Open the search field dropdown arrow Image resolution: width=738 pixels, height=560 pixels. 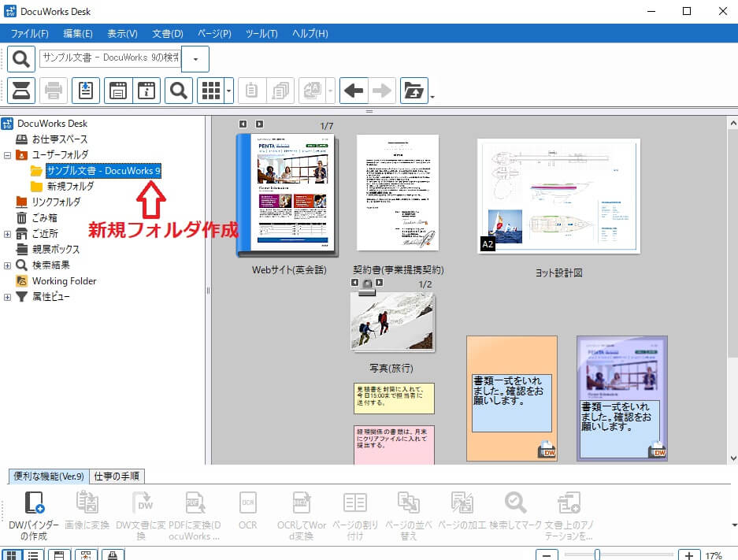click(x=195, y=59)
